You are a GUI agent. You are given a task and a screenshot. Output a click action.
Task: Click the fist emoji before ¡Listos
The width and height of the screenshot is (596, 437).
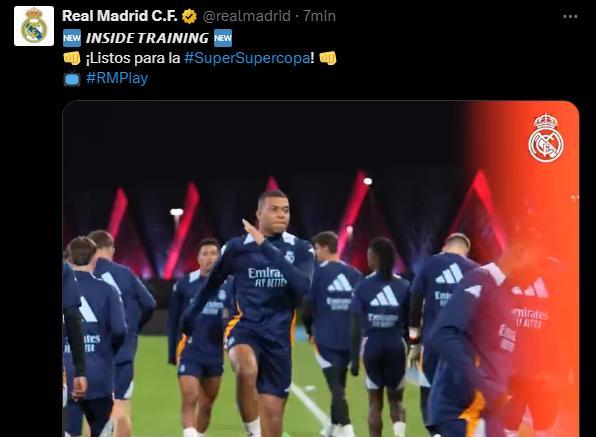(x=72, y=58)
